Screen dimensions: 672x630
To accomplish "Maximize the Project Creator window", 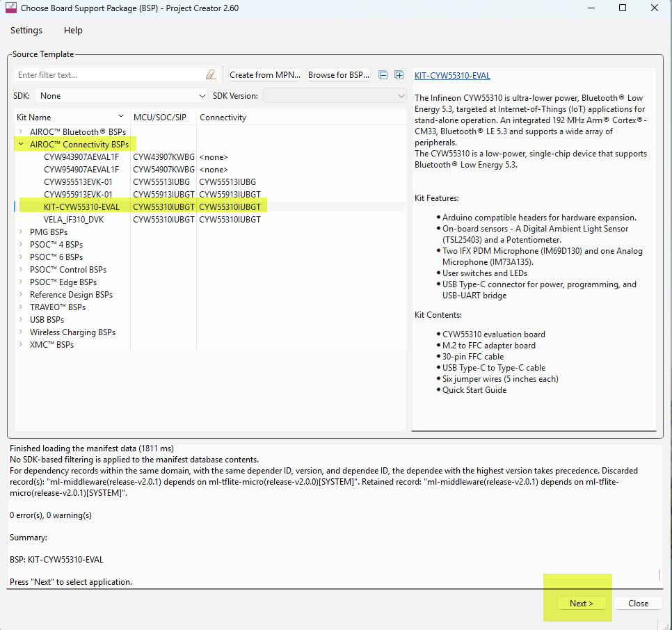I will (623, 8).
